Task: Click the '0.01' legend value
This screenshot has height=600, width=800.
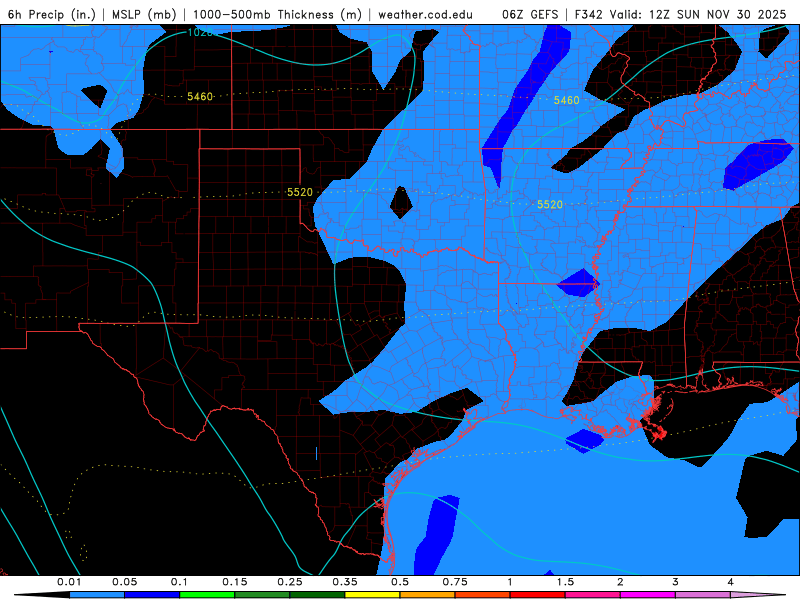Action: 69,582
